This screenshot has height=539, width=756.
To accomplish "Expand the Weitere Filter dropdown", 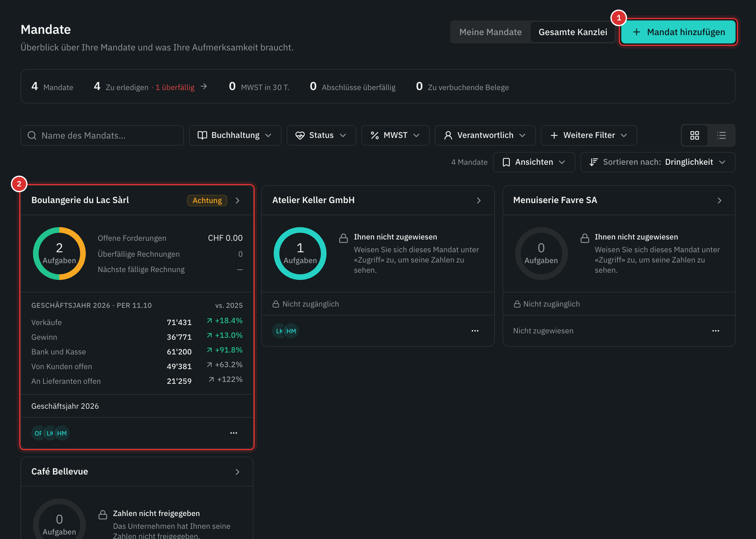I will point(589,135).
